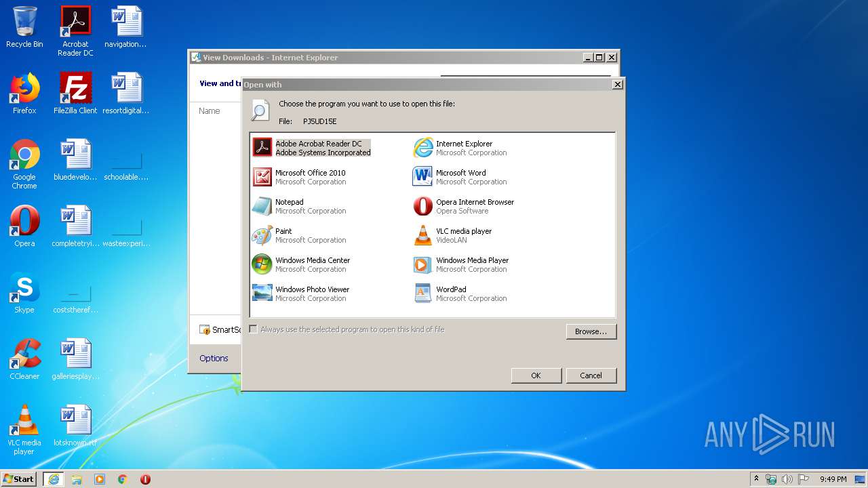The height and width of the screenshot is (488, 868).
Task: Click the network tray icon
Action: pos(771,479)
